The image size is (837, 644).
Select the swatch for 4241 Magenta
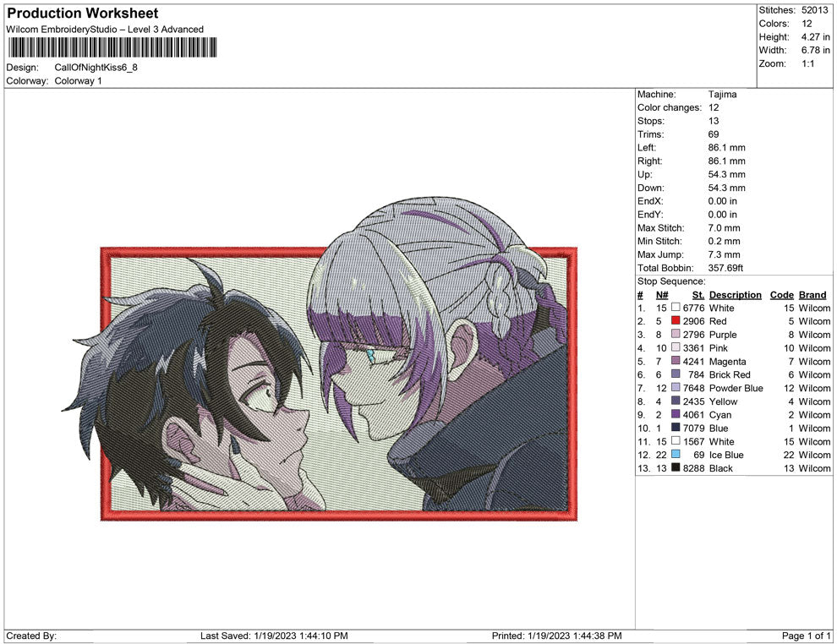click(676, 361)
